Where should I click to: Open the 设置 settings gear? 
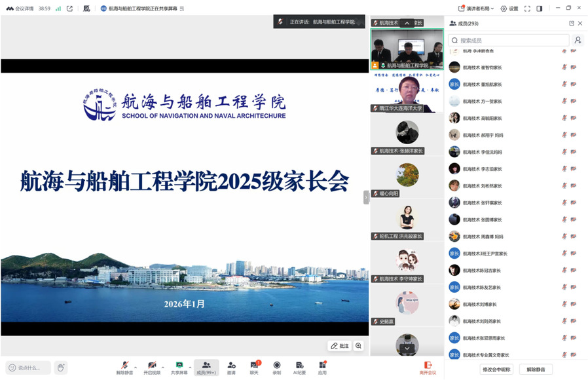coord(509,9)
